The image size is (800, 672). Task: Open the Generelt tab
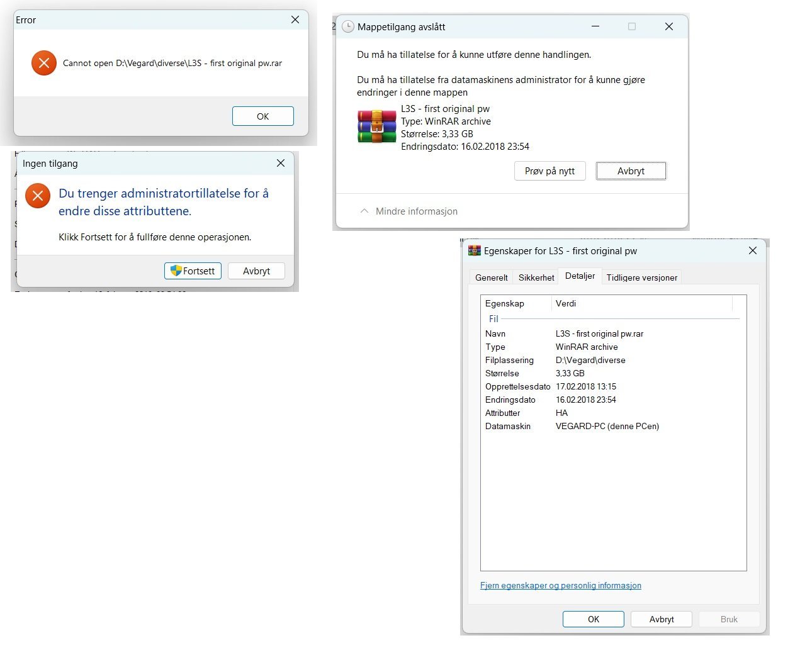(492, 277)
